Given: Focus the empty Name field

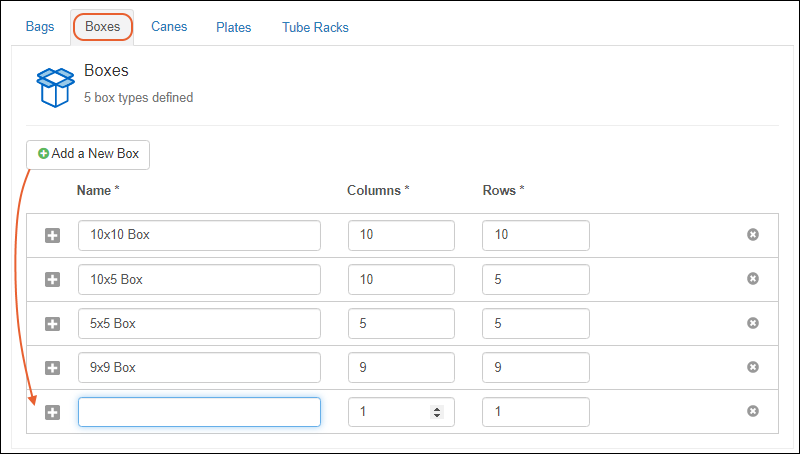Looking at the screenshot, I should click(199, 412).
